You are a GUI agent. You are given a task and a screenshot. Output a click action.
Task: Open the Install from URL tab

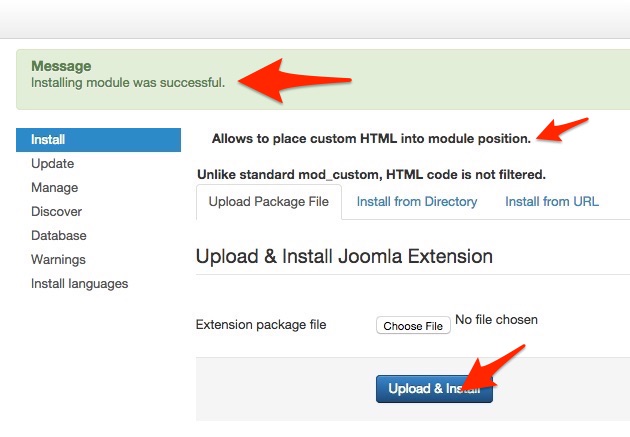click(552, 201)
